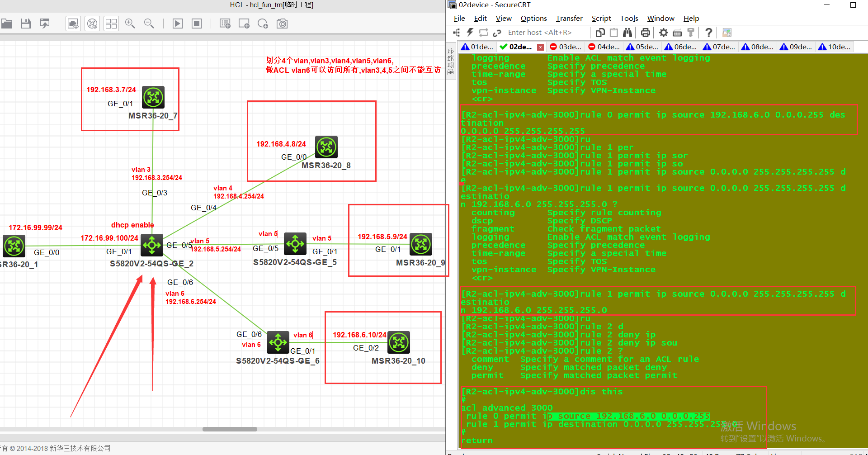Expand the Transfer menu
Viewport: 868px width, 455px height.
tap(569, 18)
